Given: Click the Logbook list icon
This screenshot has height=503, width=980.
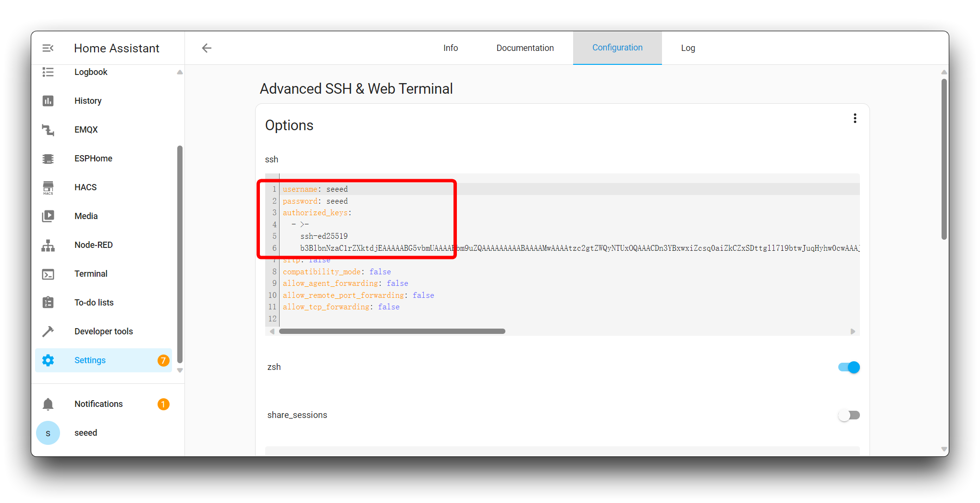Looking at the screenshot, I should [x=48, y=72].
